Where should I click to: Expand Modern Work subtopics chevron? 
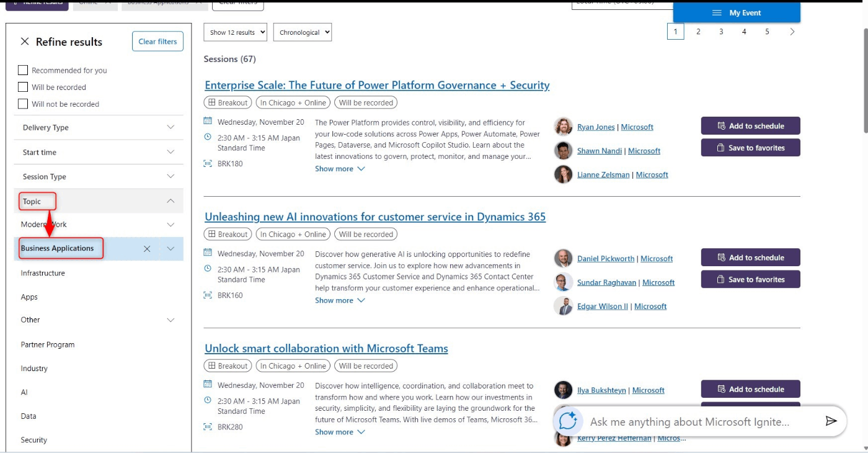pos(171,225)
